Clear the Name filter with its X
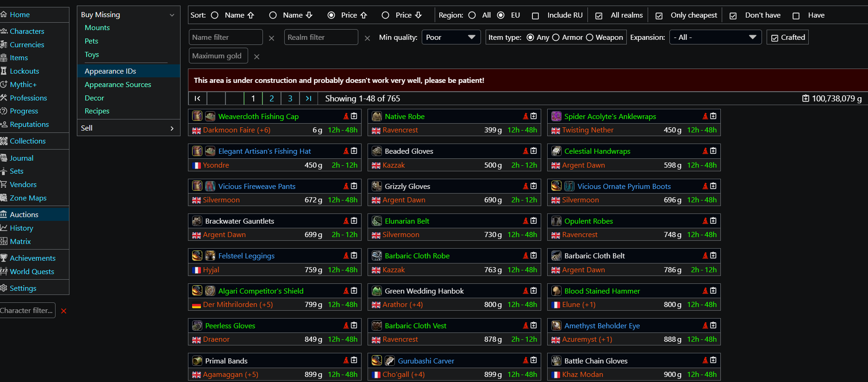This screenshot has height=382, width=868. (272, 38)
